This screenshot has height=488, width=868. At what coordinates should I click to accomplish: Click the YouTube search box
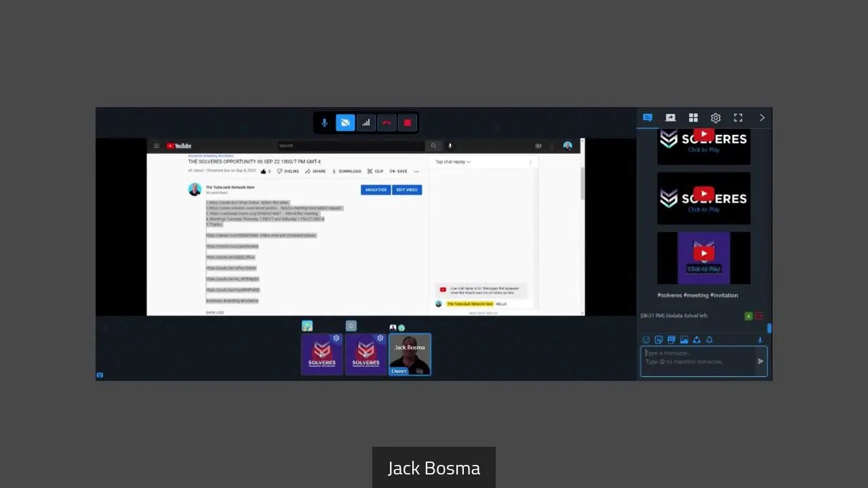[x=351, y=146]
